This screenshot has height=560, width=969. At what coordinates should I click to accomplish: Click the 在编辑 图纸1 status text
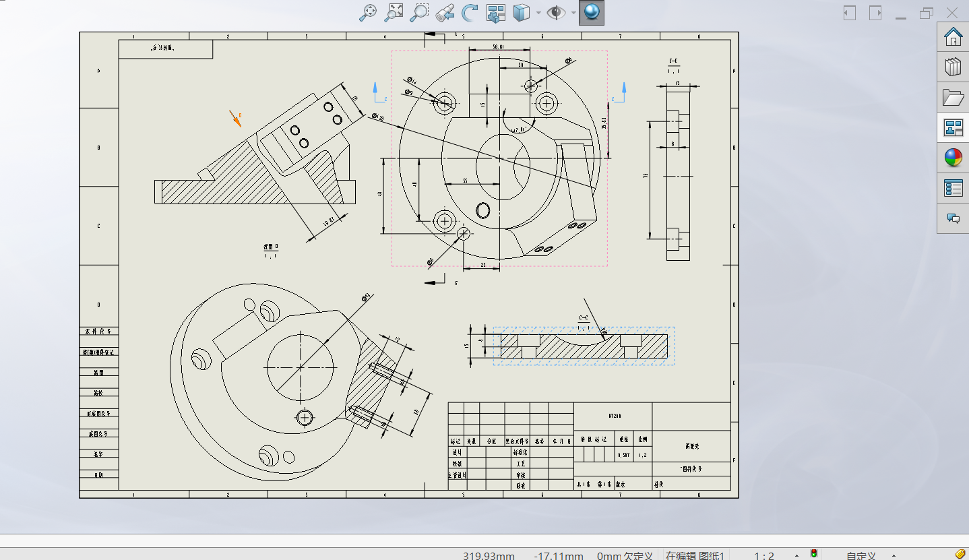click(x=695, y=556)
